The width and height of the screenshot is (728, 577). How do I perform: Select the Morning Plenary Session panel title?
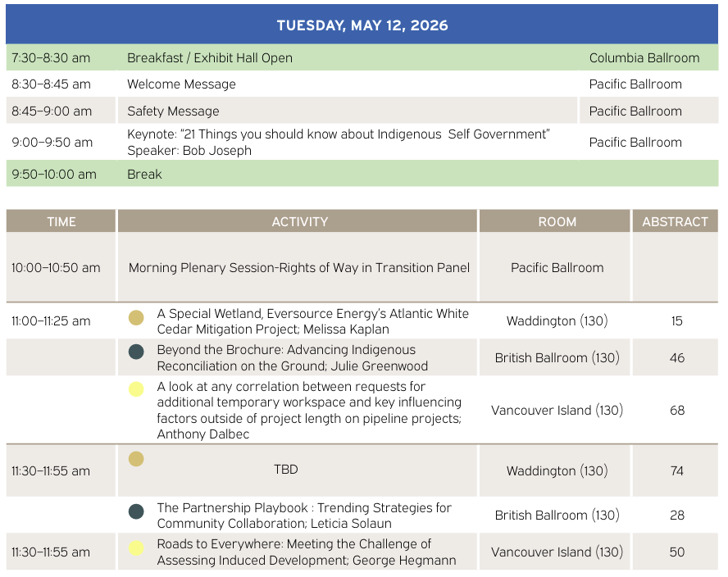[299, 268]
